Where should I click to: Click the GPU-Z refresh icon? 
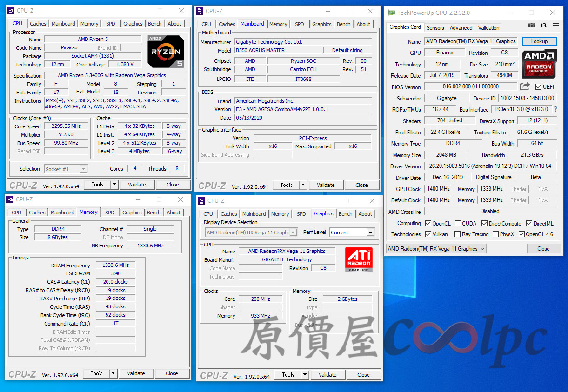[543, 25]
